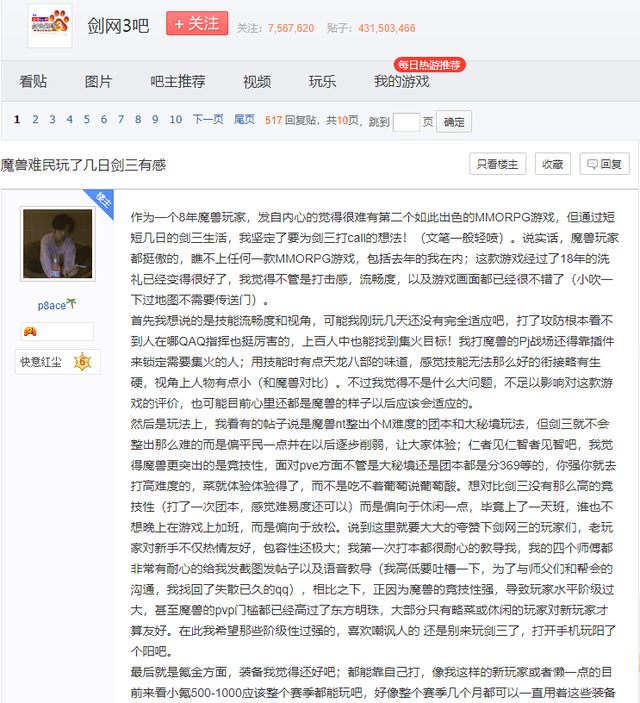This screenshot has height=703, width=640.
Task: Bookmark the thread with 收藏 button
Action: [x=553, y=164]
